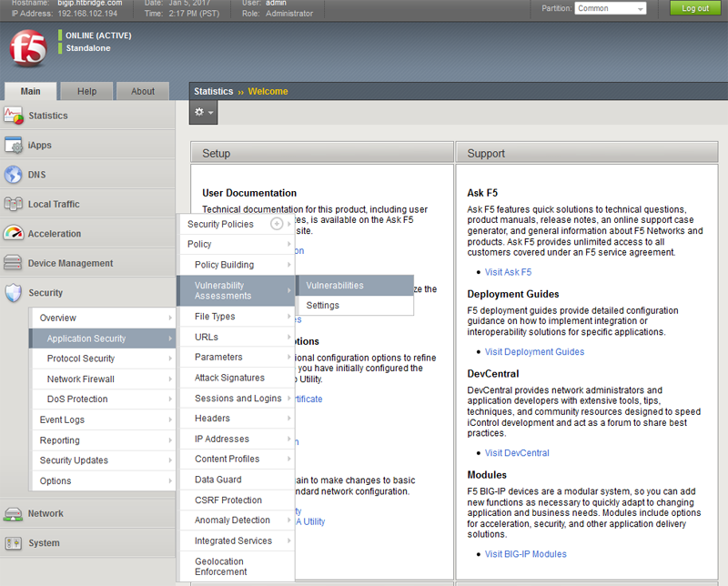
Task: Open the Statistics sidebar icon
Action: [14, 116]
